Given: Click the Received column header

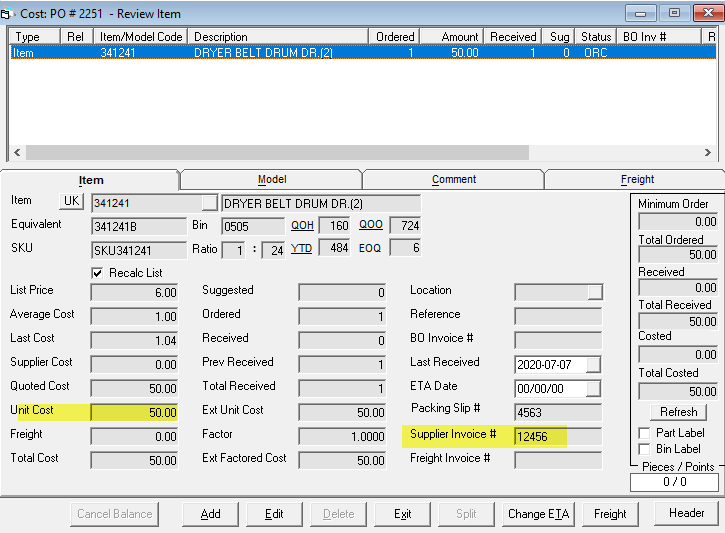Looking at the screenshot, I should 512,37.
